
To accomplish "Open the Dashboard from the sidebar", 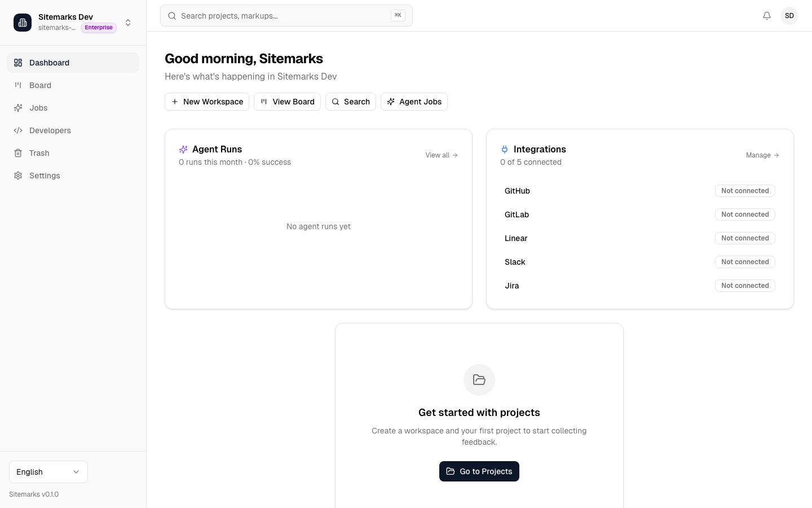I will click(49, 63).
